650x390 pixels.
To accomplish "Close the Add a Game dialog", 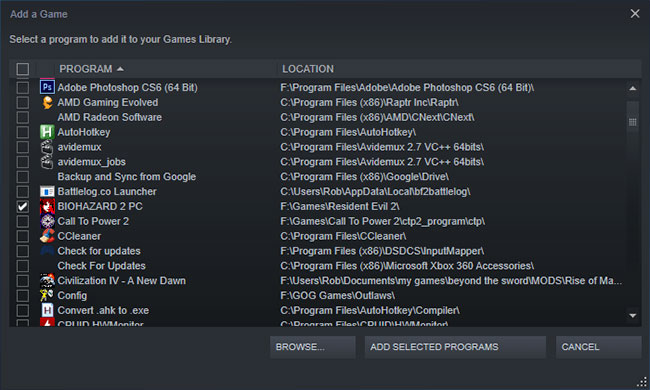I will pos(635,14).
